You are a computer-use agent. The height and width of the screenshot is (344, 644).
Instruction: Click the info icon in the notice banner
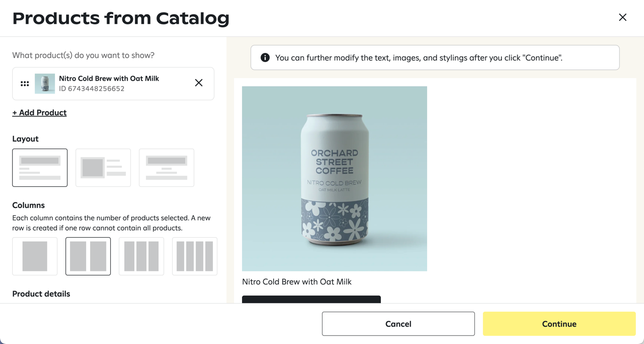[265, 57]
